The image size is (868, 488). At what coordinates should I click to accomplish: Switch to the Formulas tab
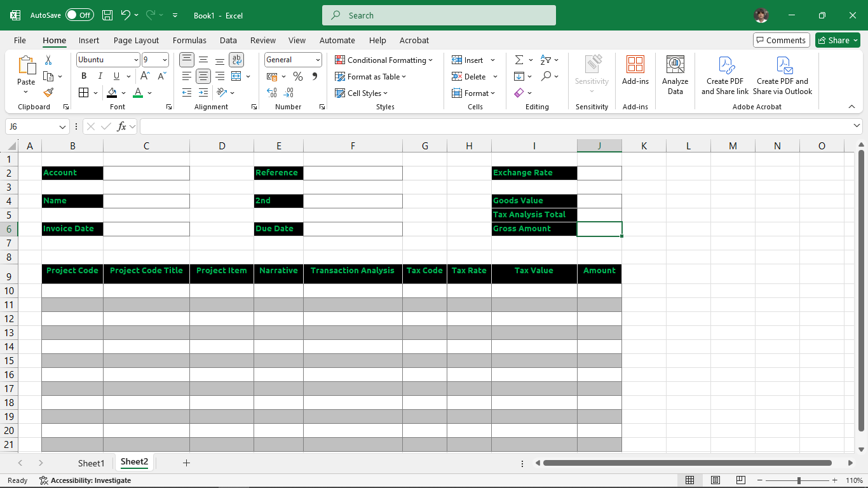pos(189,40)
